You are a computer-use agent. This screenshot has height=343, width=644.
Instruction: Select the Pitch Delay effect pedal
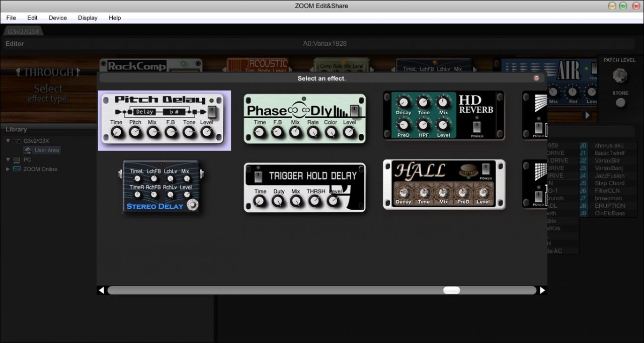[164, 120]
